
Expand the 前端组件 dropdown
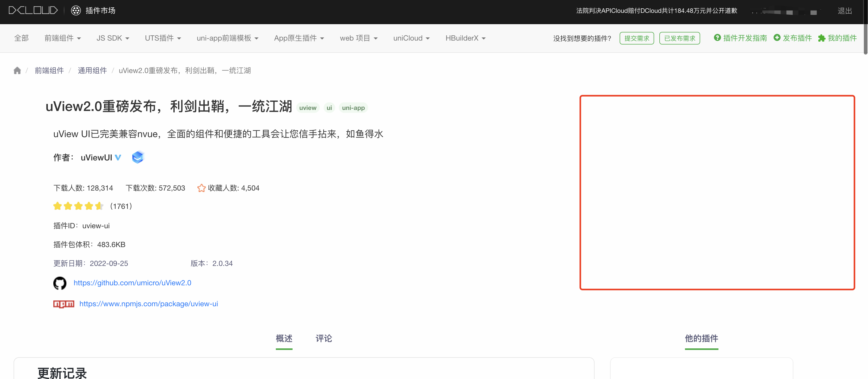click(x=63, y=38)
